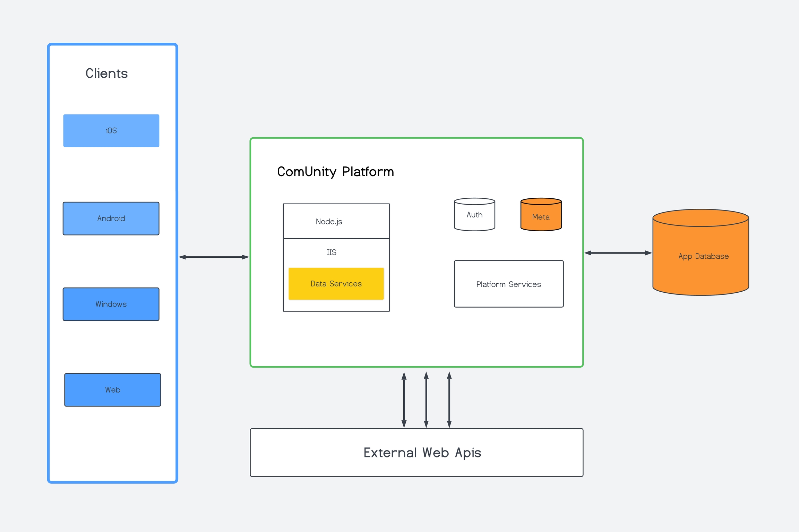Select the Windows client box
The image size is (799, 532).
pos(111,304)
